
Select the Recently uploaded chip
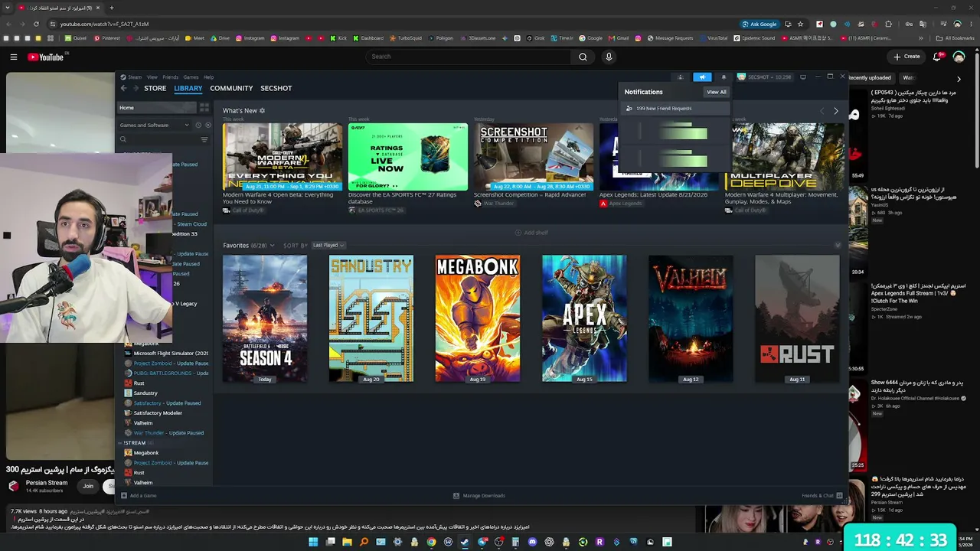point(870,78)
